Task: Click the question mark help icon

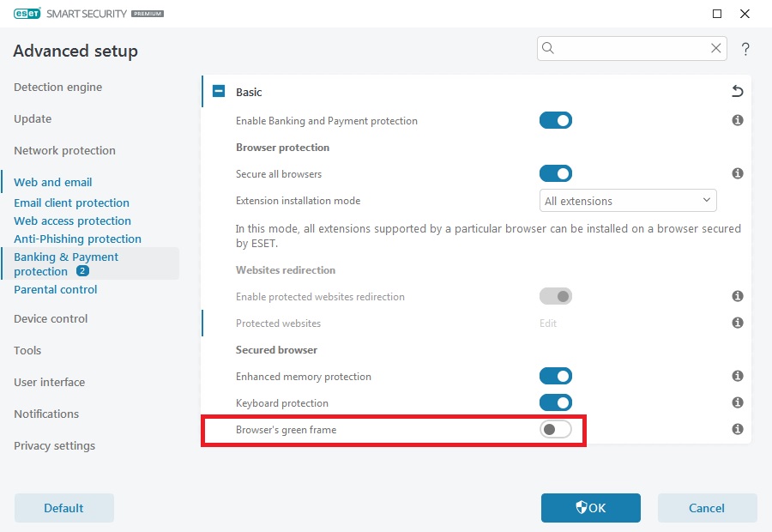Action: point(745,49)
